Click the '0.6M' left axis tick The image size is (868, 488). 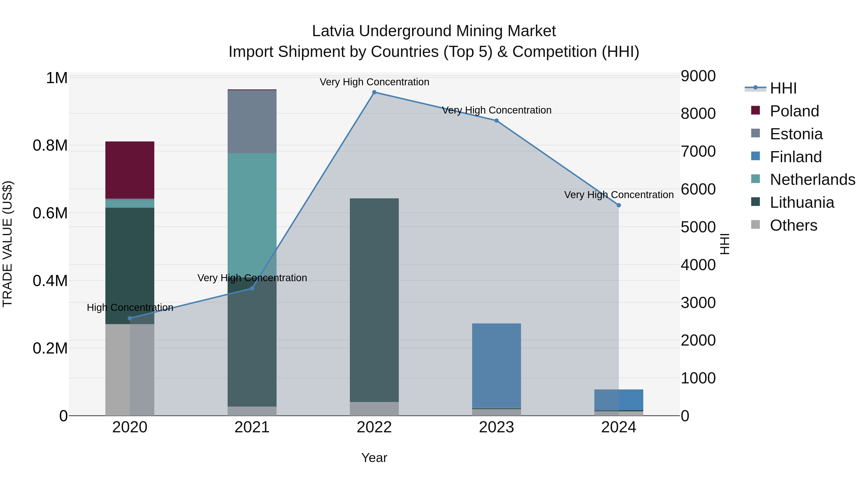coord(50,213)
